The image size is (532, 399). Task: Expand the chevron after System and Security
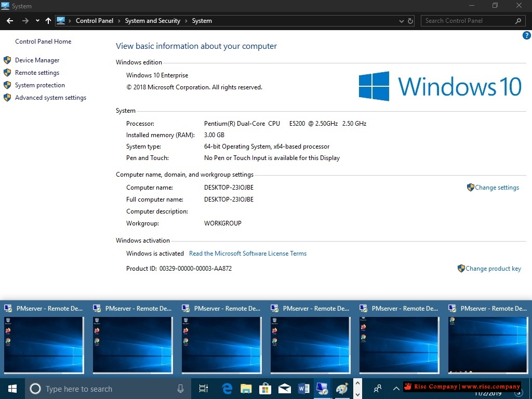coord(187,21)
